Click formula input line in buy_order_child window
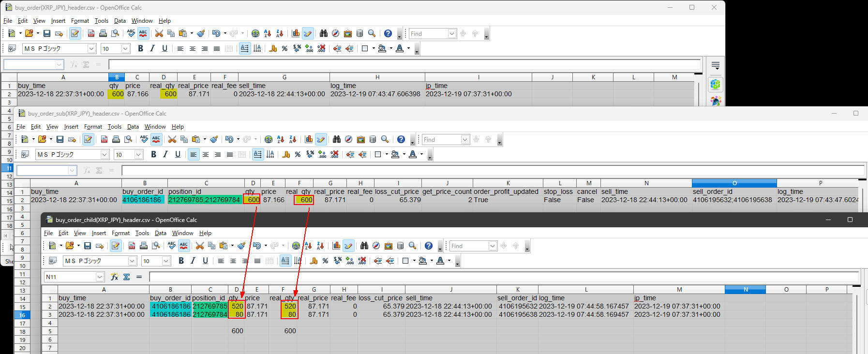This screenshot has width=868, height=354. pyautogui.click(x=504, y=277)
